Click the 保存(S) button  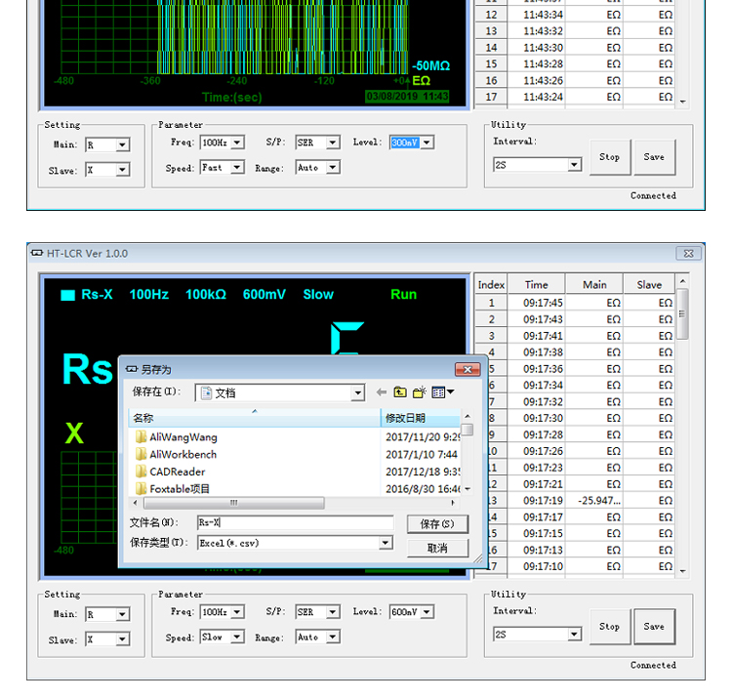[437, 524]
